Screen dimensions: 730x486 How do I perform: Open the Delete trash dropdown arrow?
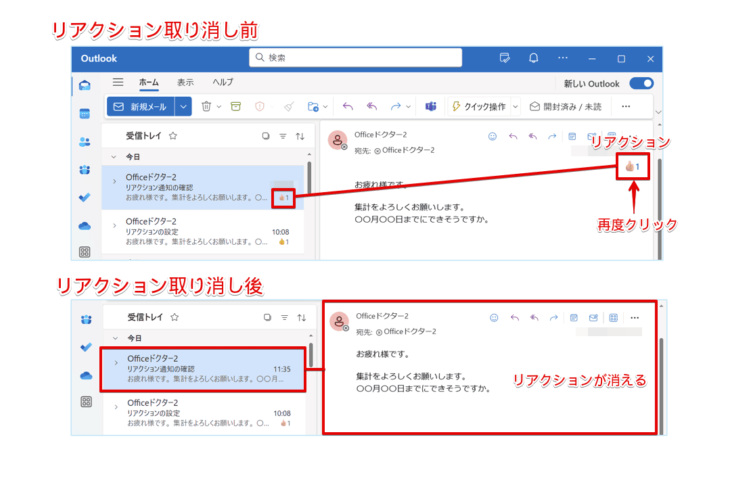(218, 106)
